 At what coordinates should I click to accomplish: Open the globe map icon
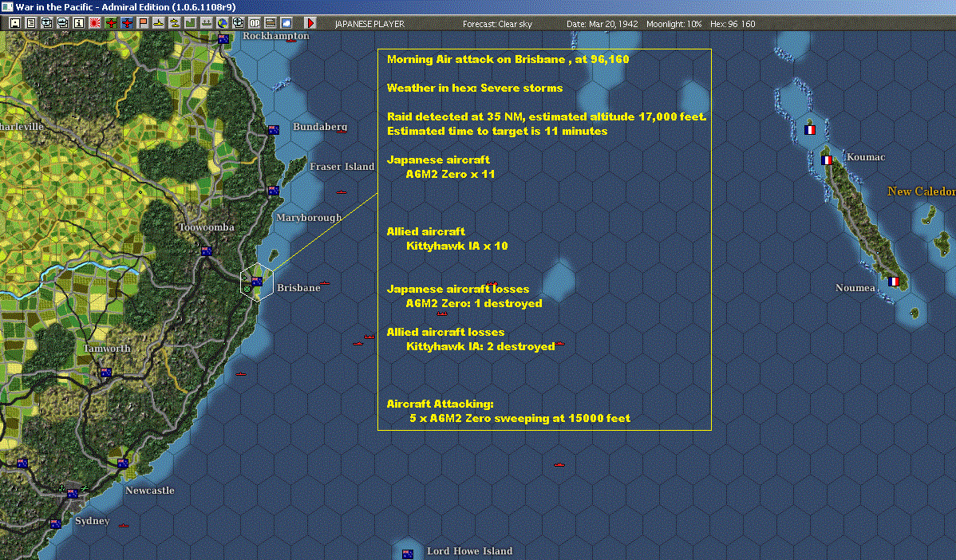tap(223, 23)
